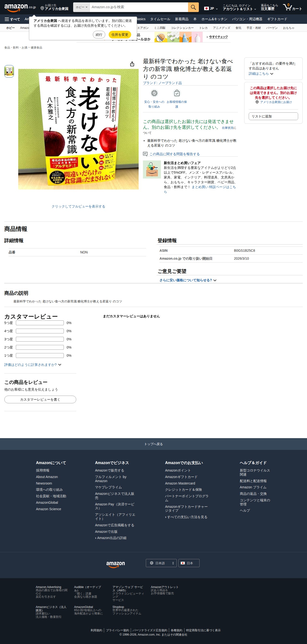Open the 食品・飲料・お酒 breadcrumb link
Screen dimensions: 307x644
tap(16, 48)
